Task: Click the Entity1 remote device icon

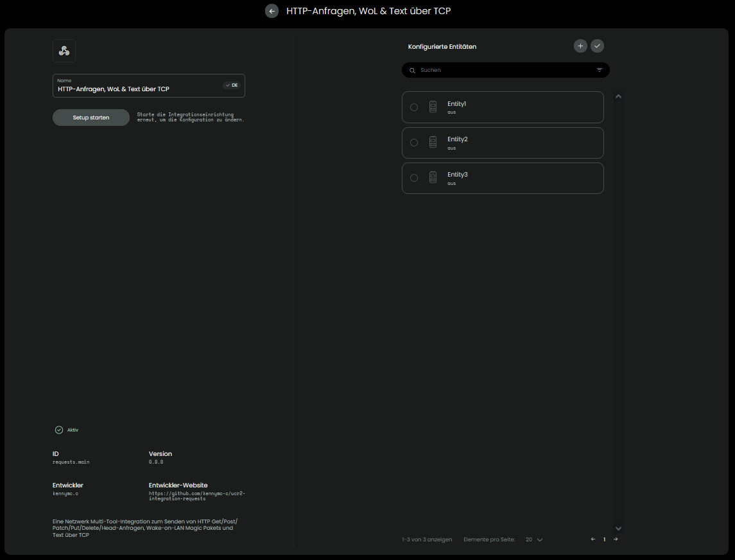Action: tap(433, 107)
